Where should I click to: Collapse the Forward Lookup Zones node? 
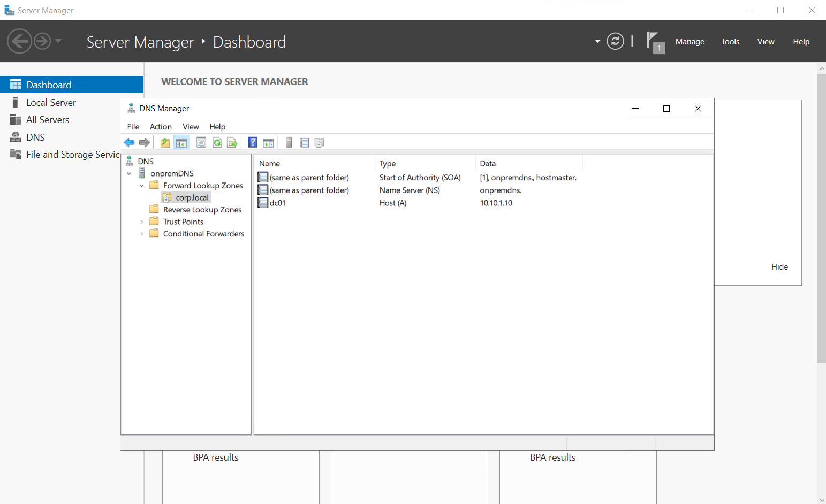pos(141,186)
